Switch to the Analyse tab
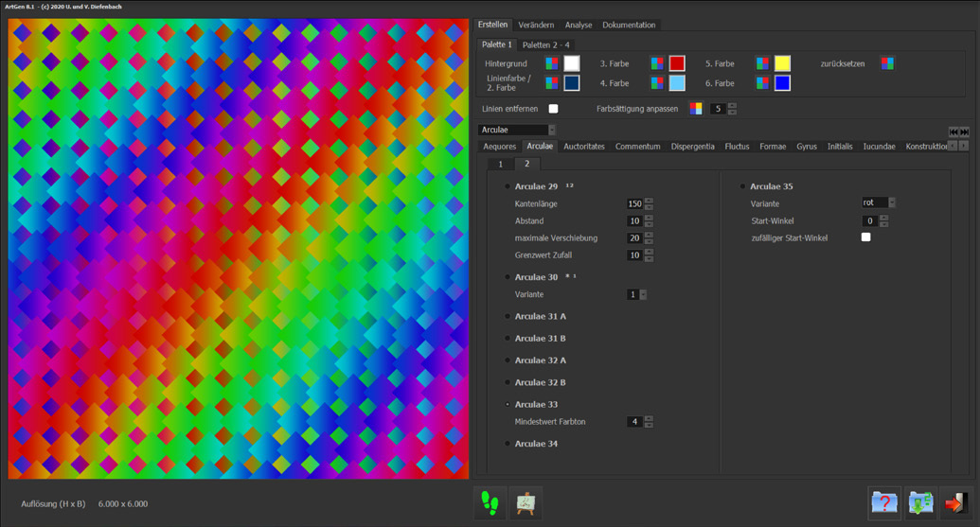The height and width of the screenshot is (527, 980). coord(578,25)
